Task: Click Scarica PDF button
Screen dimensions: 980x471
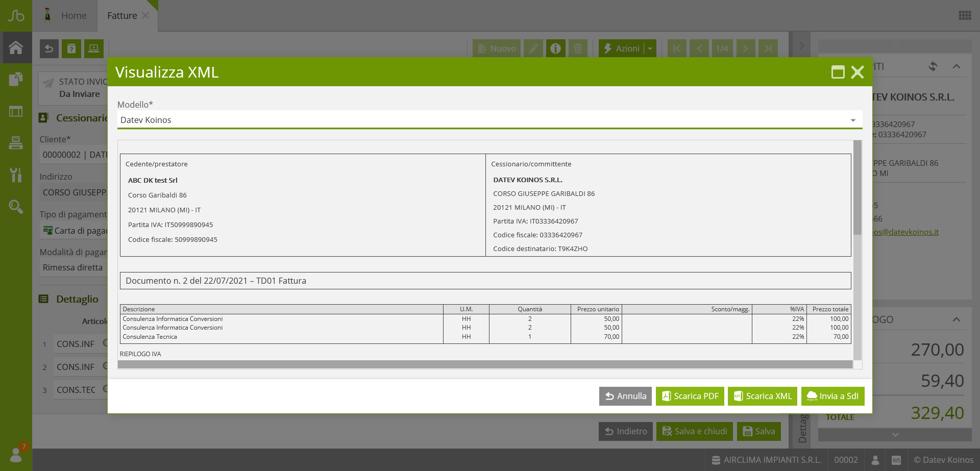Action: [x=690, y=396]
